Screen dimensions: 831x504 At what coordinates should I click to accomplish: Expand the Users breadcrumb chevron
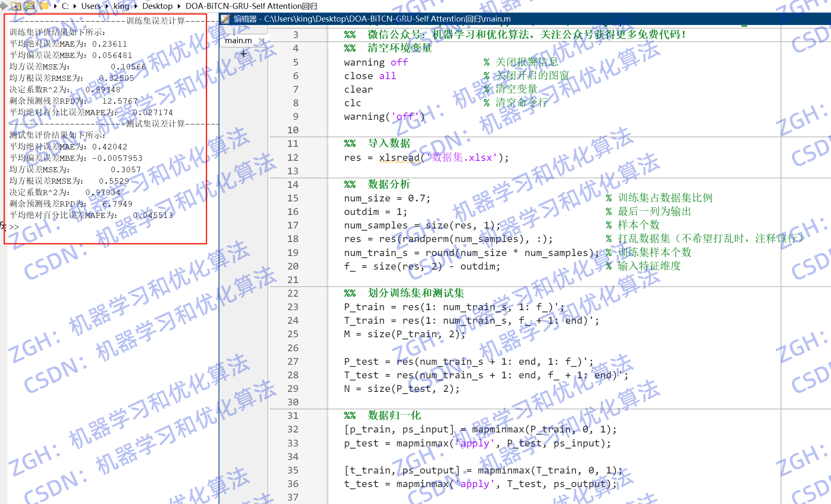[x=106, y=6]
